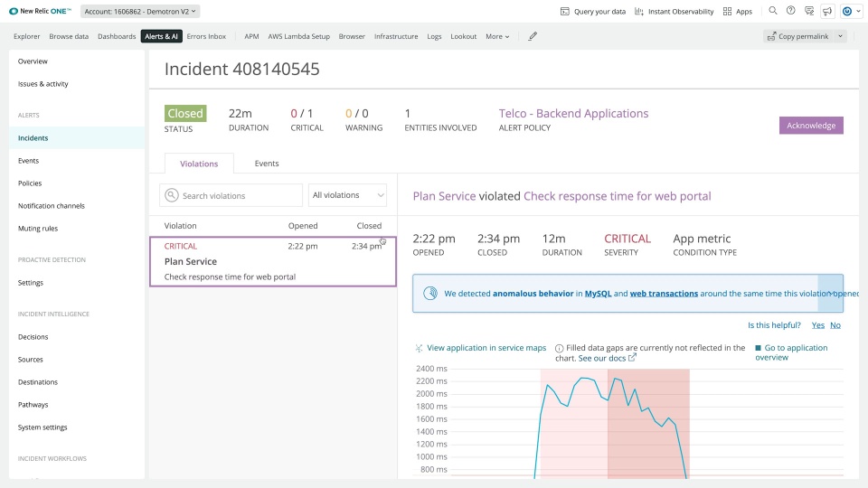Click the MySQL link in anomaly banner
The height and width of the screenshot is (488, 868).
point(598,294)
